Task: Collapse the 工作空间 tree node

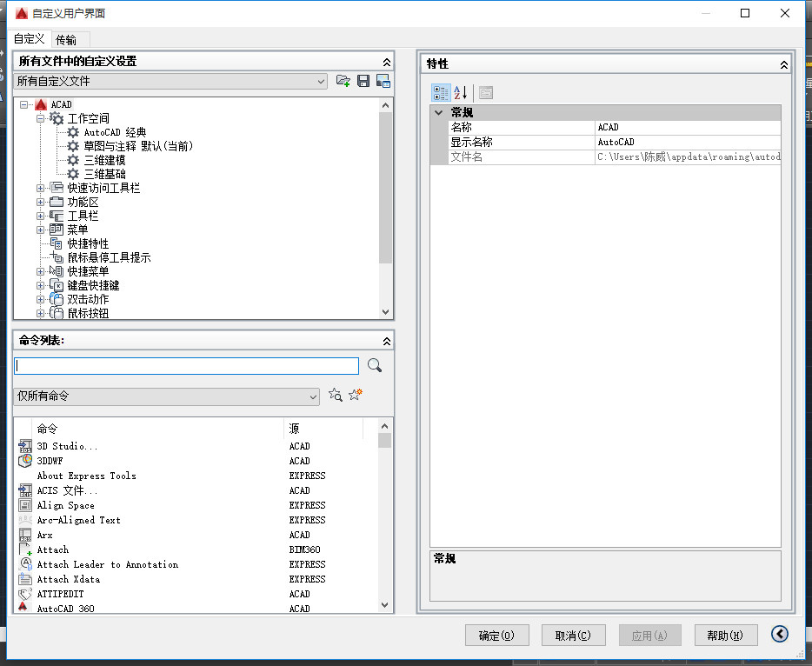Action: pyautogui.click(x=40, y=118)
